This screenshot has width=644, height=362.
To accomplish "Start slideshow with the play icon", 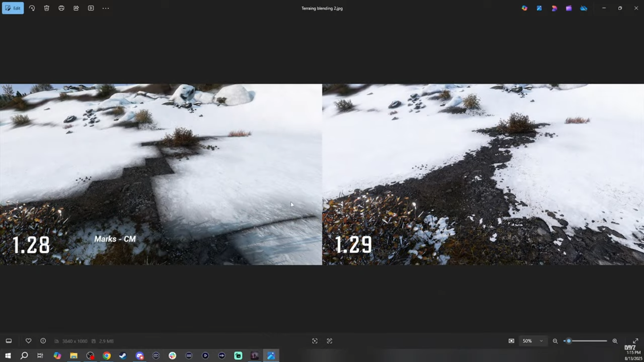I will (91, 8).
